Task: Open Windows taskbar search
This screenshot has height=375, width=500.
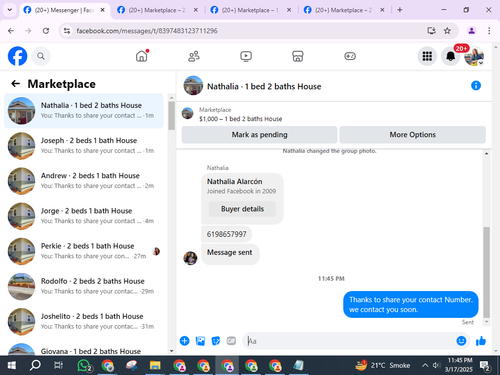Action: coord(35,366)
